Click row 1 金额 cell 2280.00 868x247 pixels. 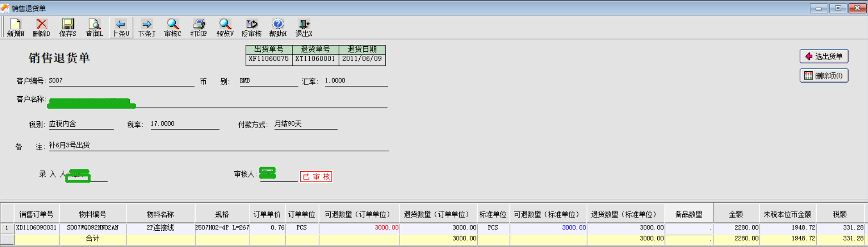pyautogui.click(x=736, y=227)
